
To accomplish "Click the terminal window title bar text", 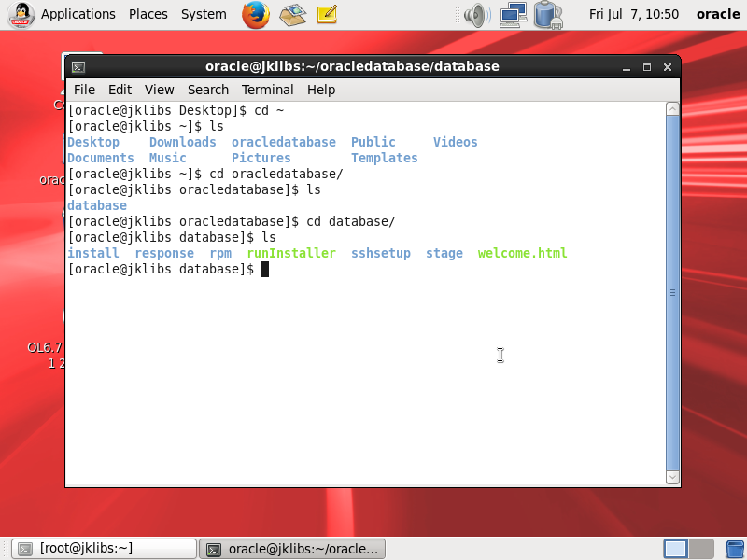I will tap(352, 66).
